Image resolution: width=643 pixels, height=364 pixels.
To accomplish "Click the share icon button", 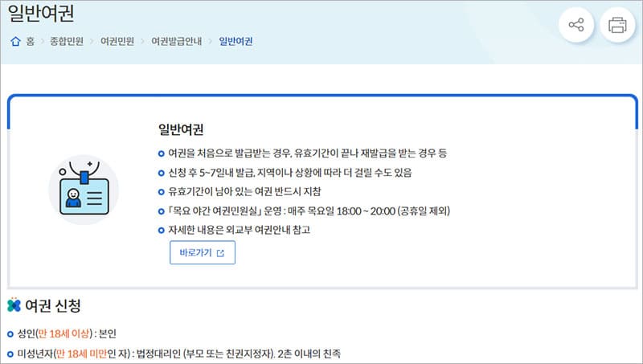I will coord(575,25).
